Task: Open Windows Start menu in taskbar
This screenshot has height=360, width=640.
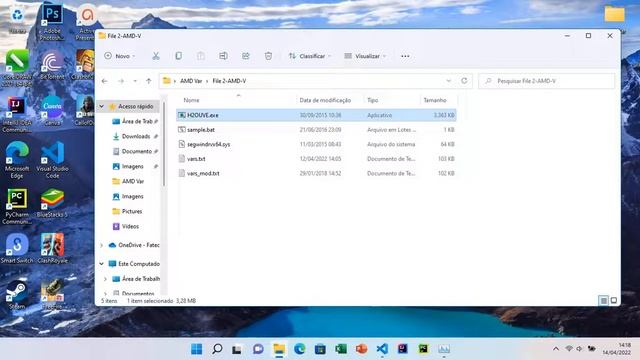Action: click(x=196, y=349)
